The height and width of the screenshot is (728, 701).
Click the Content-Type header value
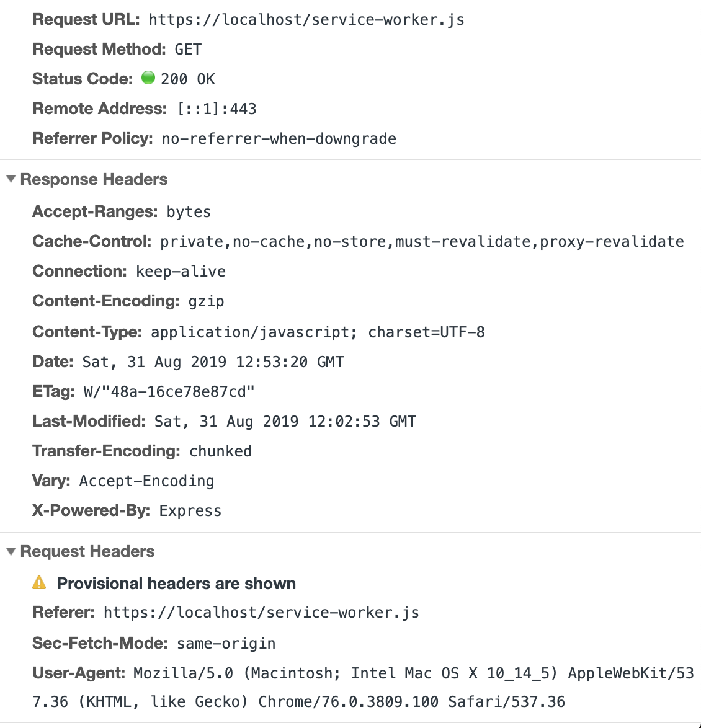click(318, 332)
